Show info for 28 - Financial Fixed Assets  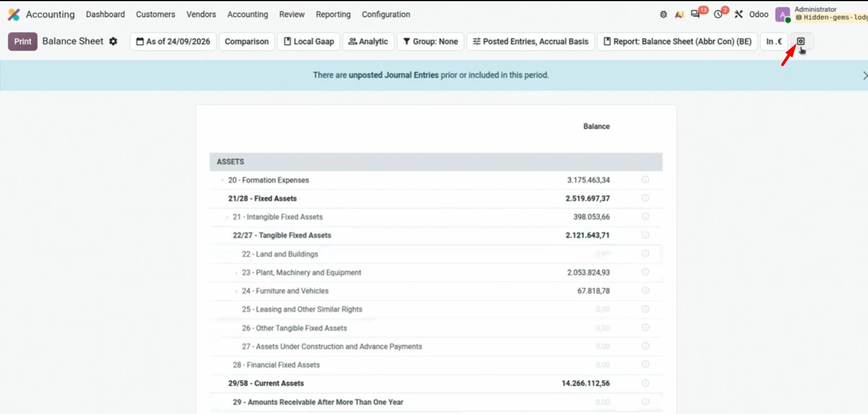point(645,364)
